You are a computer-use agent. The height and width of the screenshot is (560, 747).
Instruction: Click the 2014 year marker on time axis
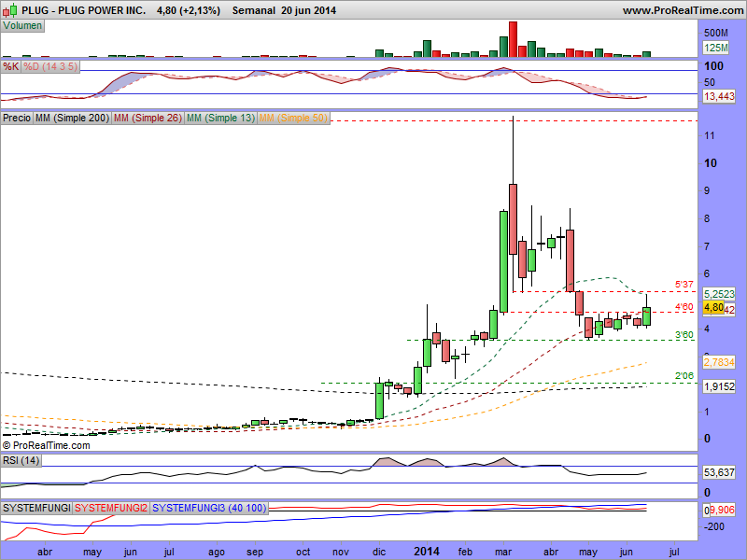click(x=427, y=552)
